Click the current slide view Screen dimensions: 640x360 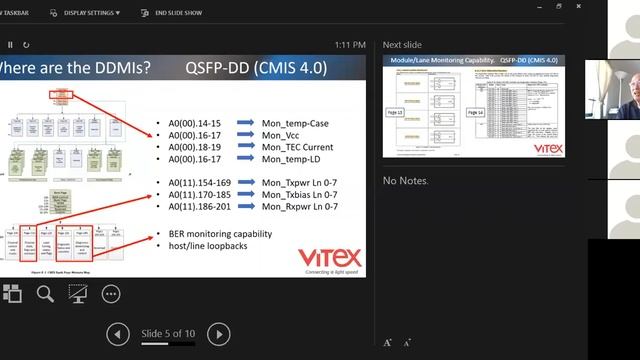point(183,166)
